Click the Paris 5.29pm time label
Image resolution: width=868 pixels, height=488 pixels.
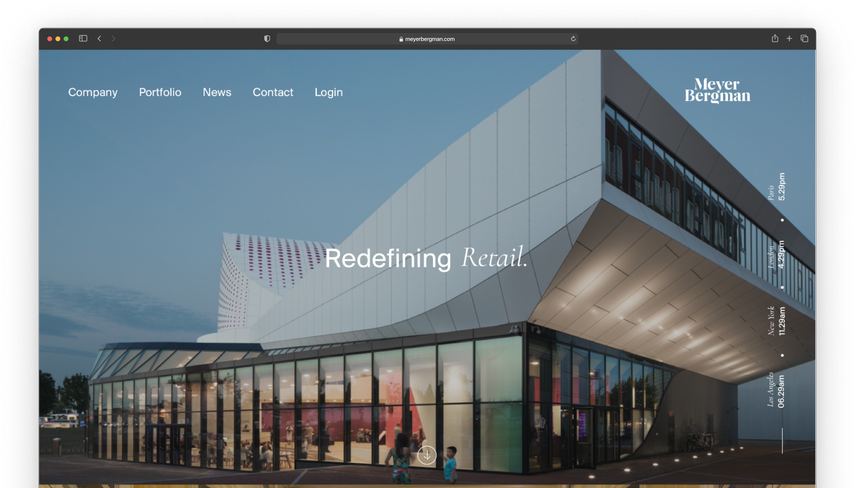776,187
